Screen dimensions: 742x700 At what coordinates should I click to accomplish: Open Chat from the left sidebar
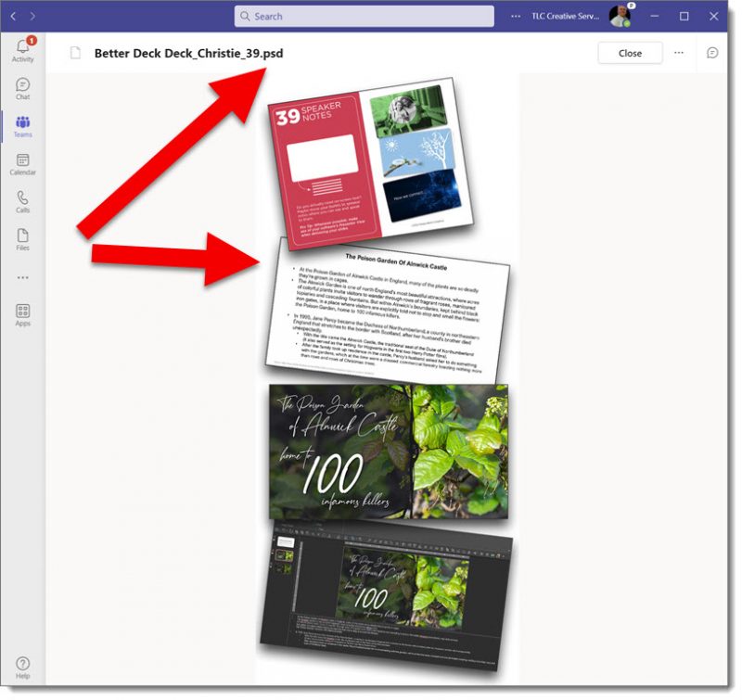click(x=21, y=88)
